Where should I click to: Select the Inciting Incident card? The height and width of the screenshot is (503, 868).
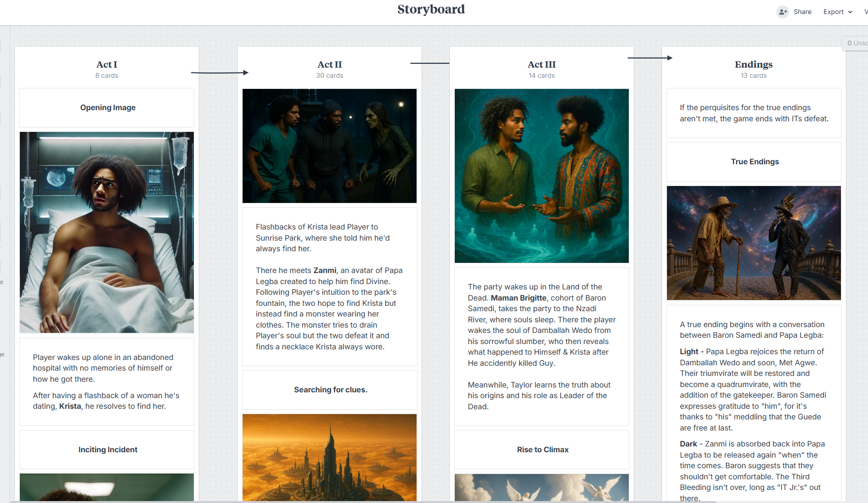click(x=107, y=449)
